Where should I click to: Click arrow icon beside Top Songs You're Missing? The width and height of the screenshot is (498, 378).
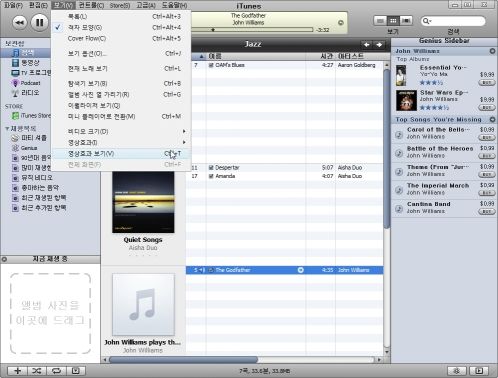coord(492,119)
